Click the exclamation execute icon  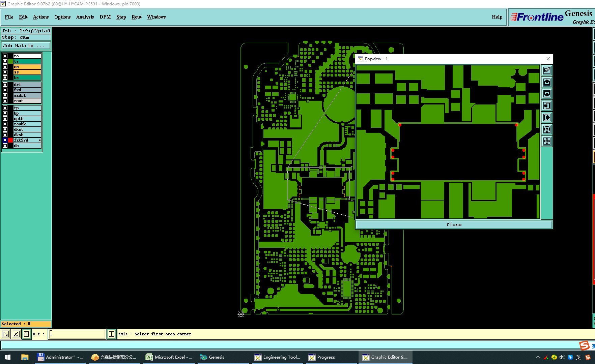pyautogui.click(x=112, y=334)
